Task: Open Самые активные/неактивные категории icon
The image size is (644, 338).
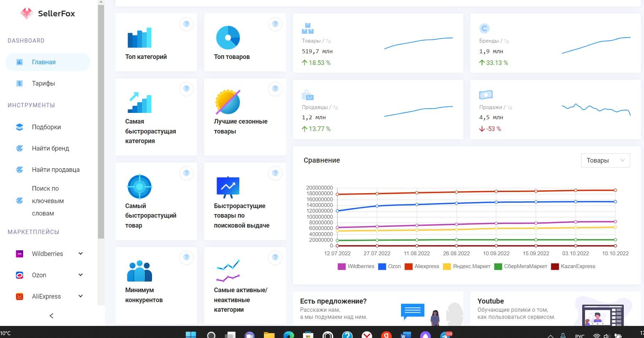Action: pyautogui.click(x=228, y=271)
